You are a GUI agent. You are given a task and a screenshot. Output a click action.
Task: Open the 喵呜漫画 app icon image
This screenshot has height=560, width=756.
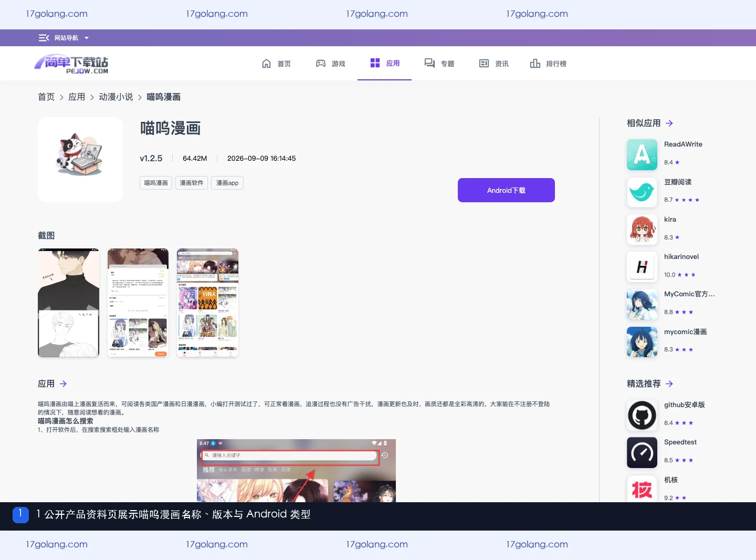(80, 160)
